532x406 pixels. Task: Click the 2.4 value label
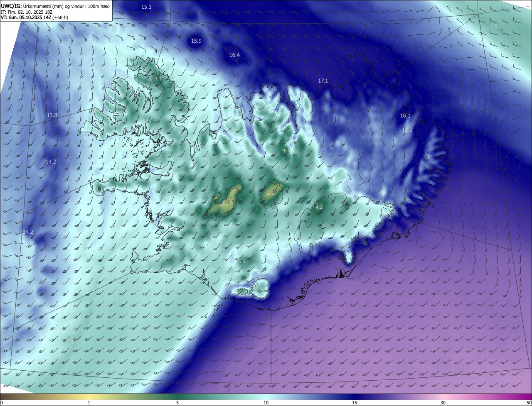(x=224, y=203)
